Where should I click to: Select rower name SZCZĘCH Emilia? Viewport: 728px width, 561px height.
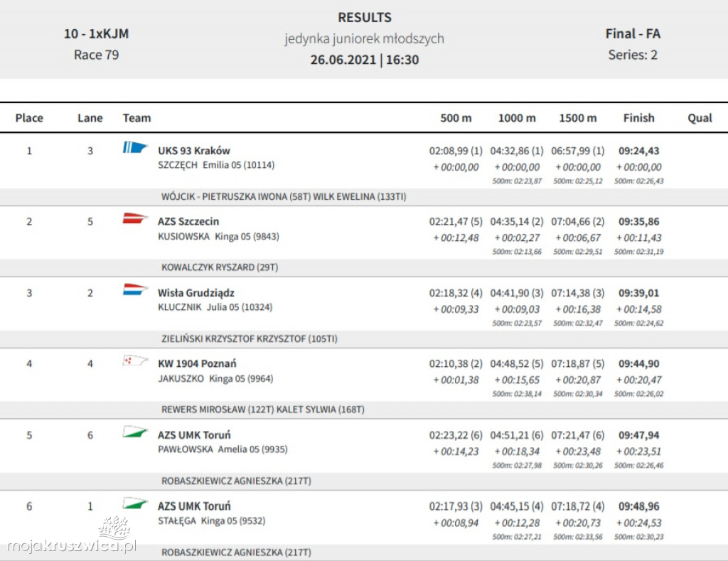215,165
